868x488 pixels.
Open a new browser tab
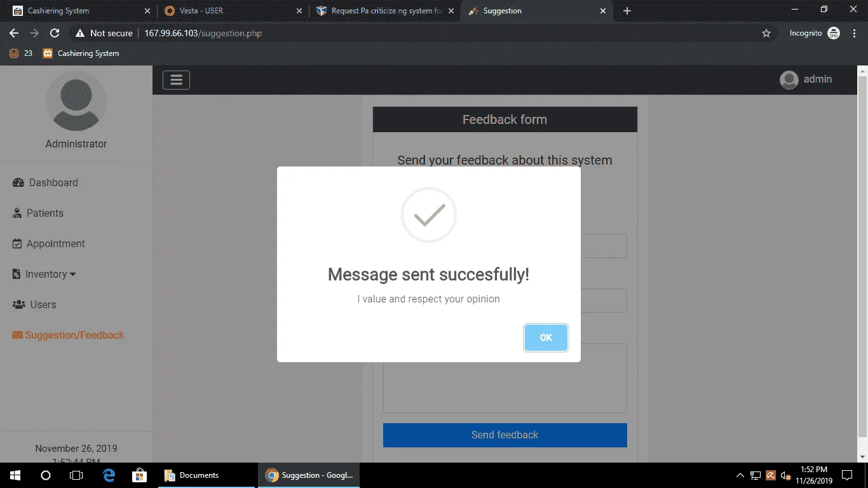point(627,11)
